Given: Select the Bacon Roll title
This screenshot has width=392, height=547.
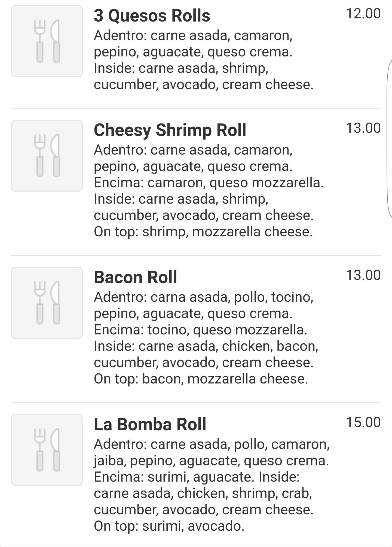Looking at the screenshot, I should pos(135,277).
